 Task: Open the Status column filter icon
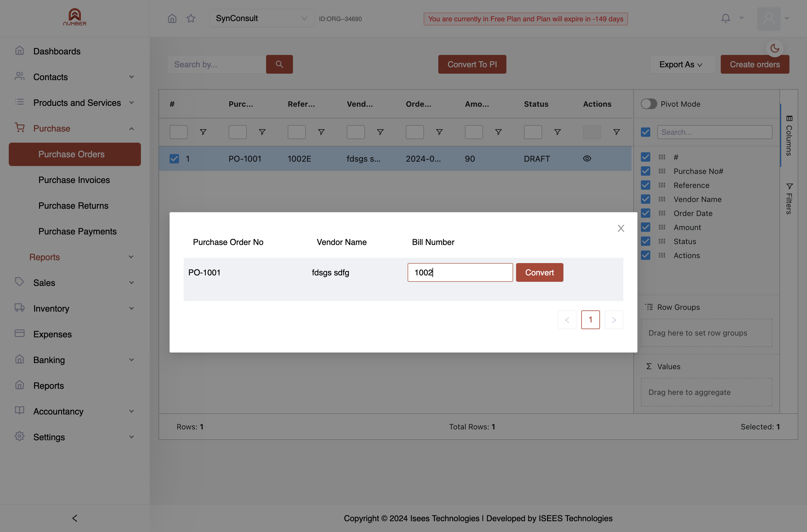(x=557, y=132)
